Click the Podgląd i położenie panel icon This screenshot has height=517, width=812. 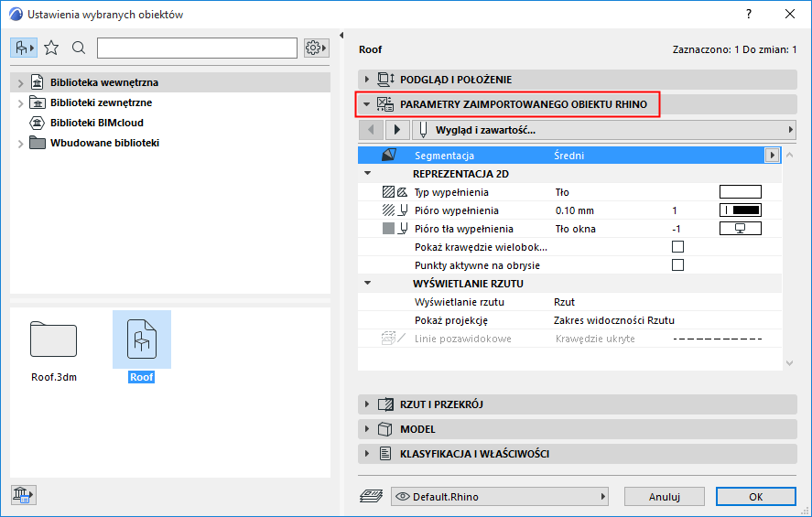(x=385, y=80)
